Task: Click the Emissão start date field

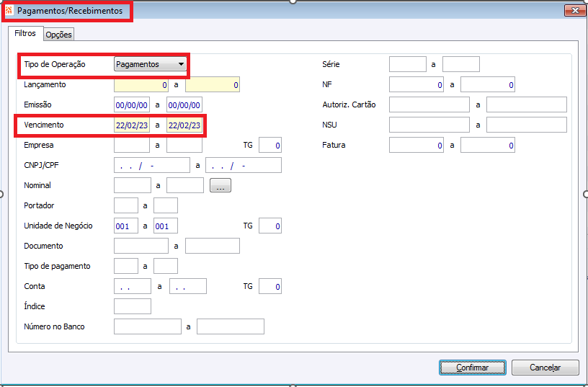Action: 132,105
